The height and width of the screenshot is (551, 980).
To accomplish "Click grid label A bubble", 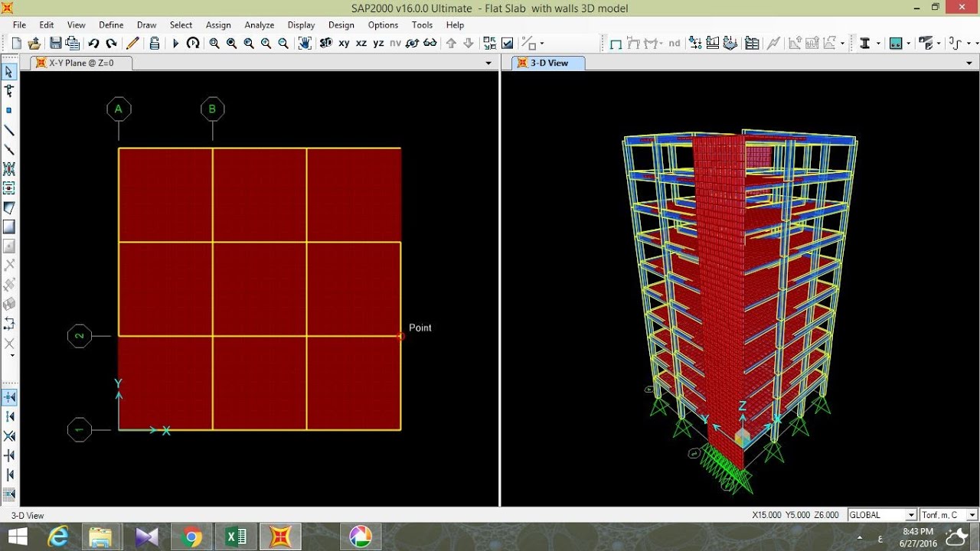I will [x=119, y=109].
